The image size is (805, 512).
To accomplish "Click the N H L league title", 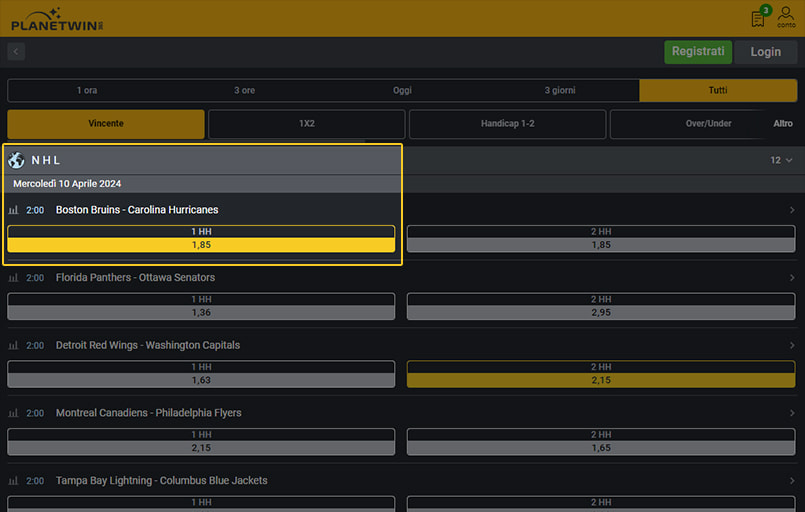I will tap(46, 160).
